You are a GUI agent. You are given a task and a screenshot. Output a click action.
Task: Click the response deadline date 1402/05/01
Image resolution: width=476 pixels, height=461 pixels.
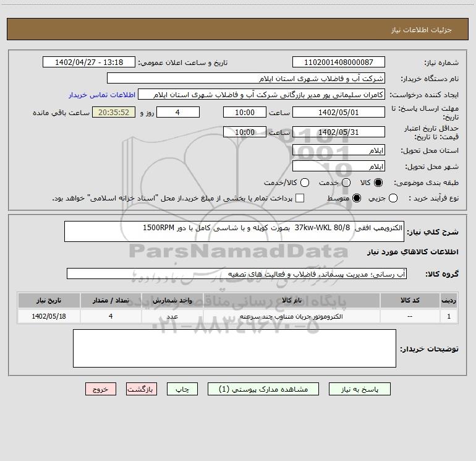pos(339,112)
